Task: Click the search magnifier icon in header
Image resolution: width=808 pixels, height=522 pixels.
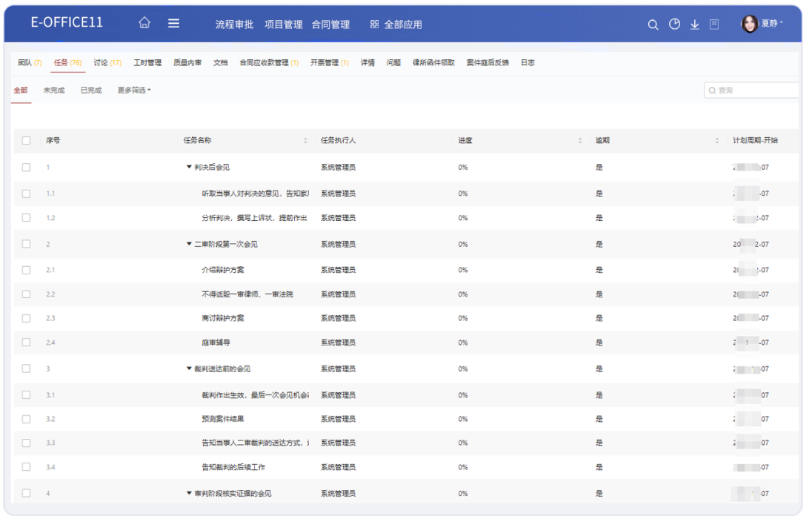Action: [x=653, y=25]
